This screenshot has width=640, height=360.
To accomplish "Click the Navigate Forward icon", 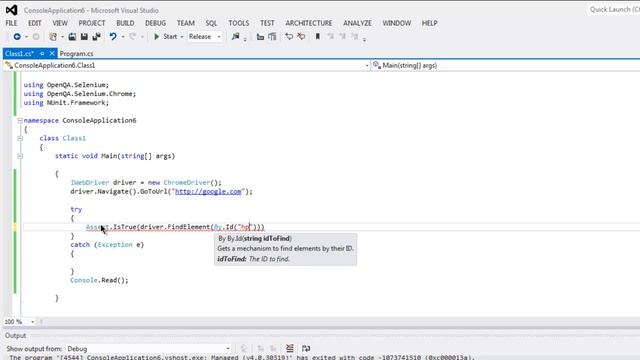I will tap(36, 37).
